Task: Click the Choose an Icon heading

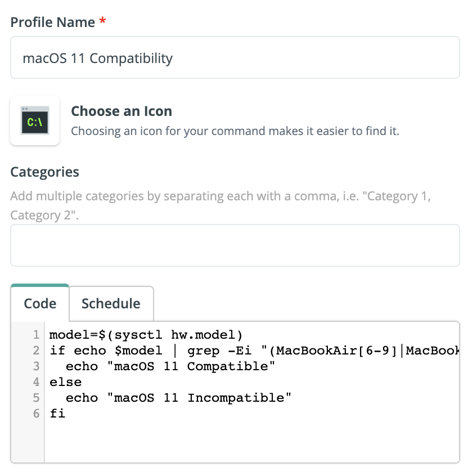Action: pyautogui.click(x=121, y=111)
